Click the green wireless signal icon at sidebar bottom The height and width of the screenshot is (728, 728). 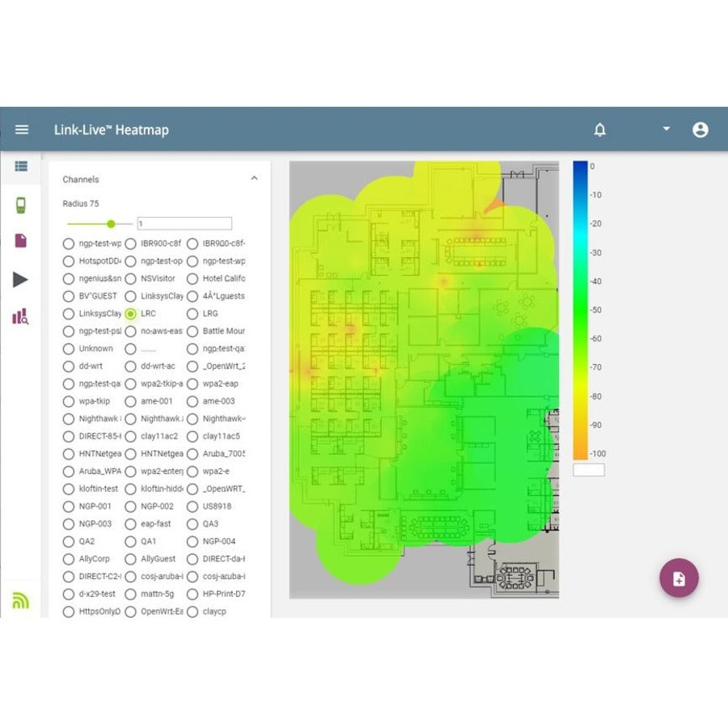click(x=19, y=599)
